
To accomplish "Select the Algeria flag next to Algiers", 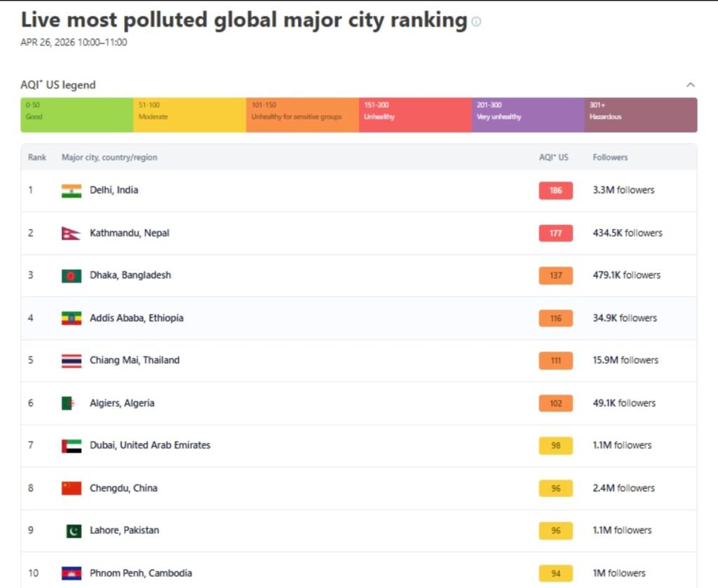I will tap(71, 403).
